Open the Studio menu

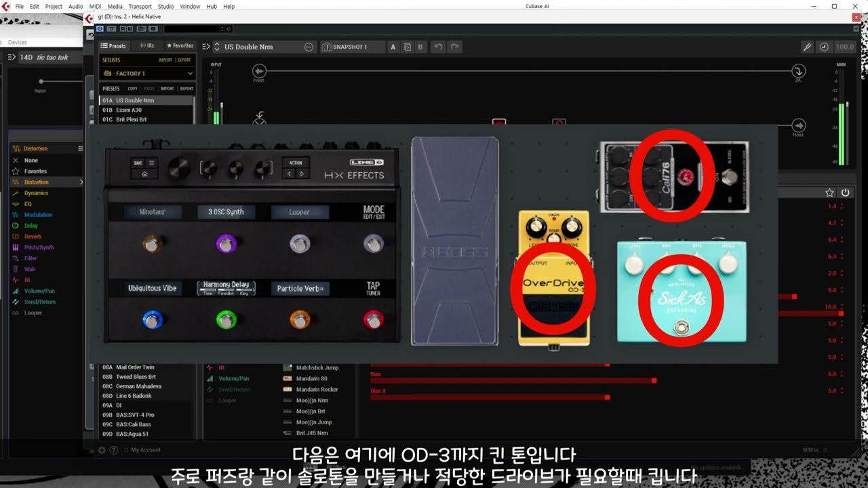click(165, 6)
